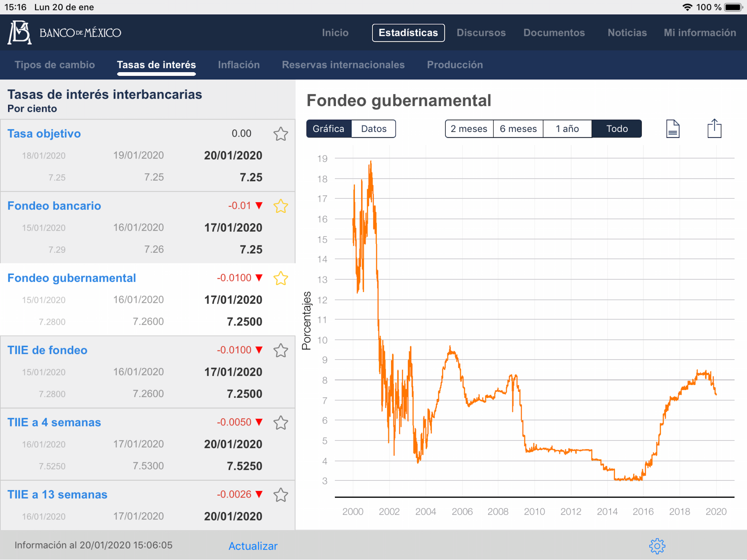
Task: Go to the Inflación tab
Action: point(239,65)
